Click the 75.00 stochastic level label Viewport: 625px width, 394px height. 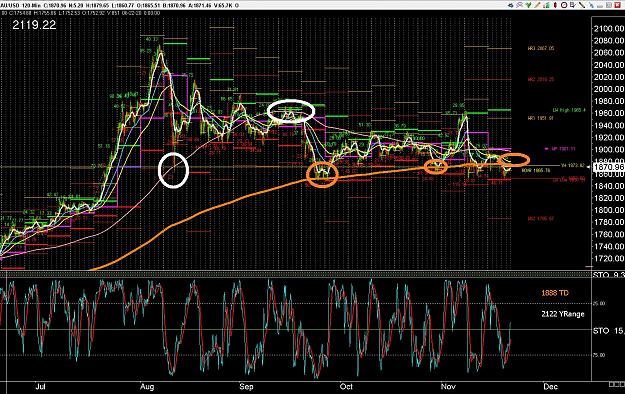tap(599, 355)
